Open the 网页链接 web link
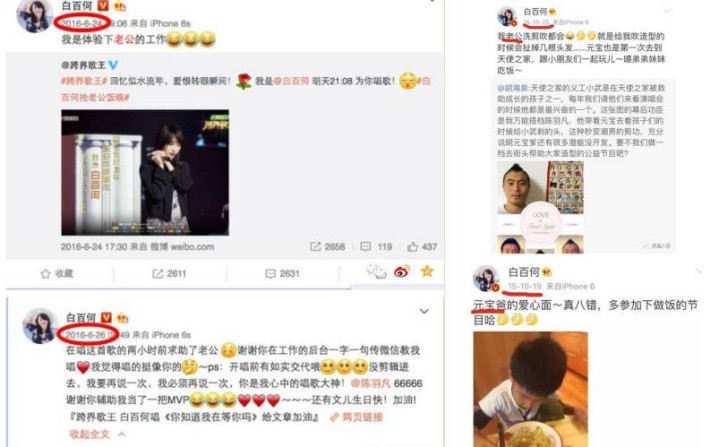 [362, 417]
